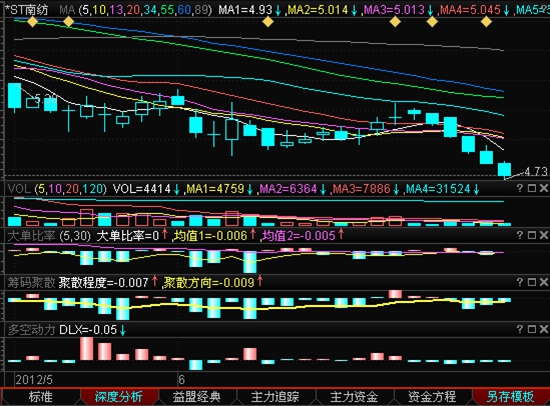Viewport: 550px width, 406px height.
Task: Click MA parameters (5,10,13,20,34,55,60,89)
Action: [146, 10]
